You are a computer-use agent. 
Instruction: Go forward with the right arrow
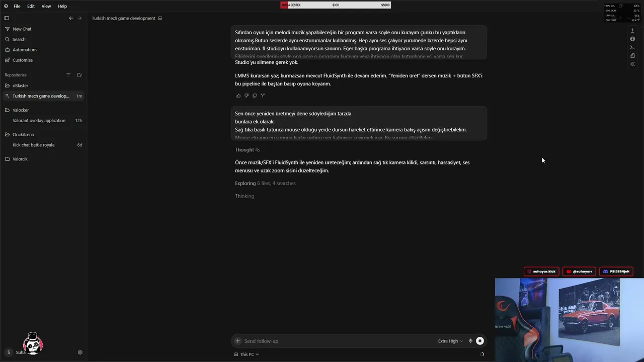79,18
